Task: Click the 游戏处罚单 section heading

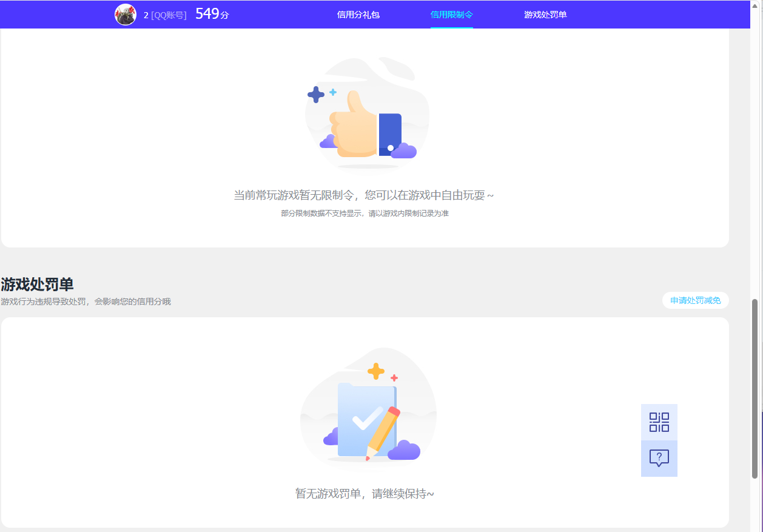Action: 38,285
